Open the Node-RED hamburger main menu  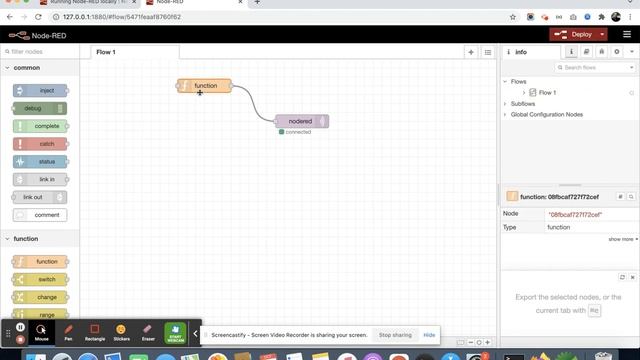click(x=627, y=35)
